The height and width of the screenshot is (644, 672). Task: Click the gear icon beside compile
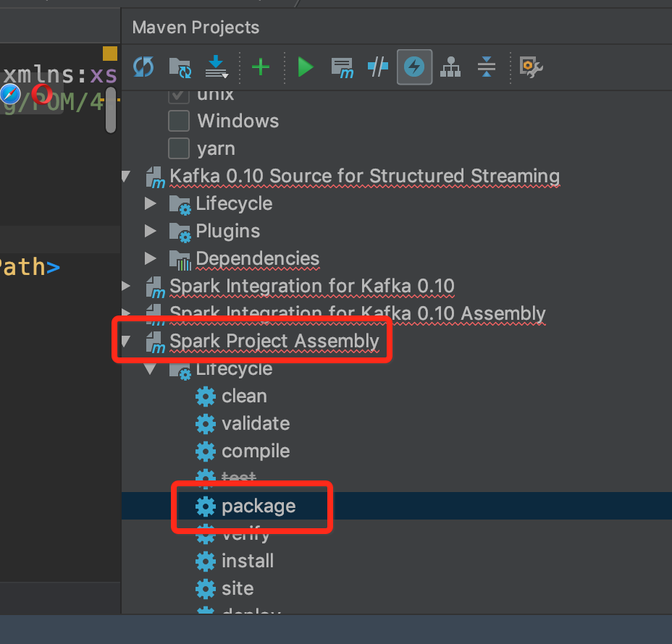206,452
